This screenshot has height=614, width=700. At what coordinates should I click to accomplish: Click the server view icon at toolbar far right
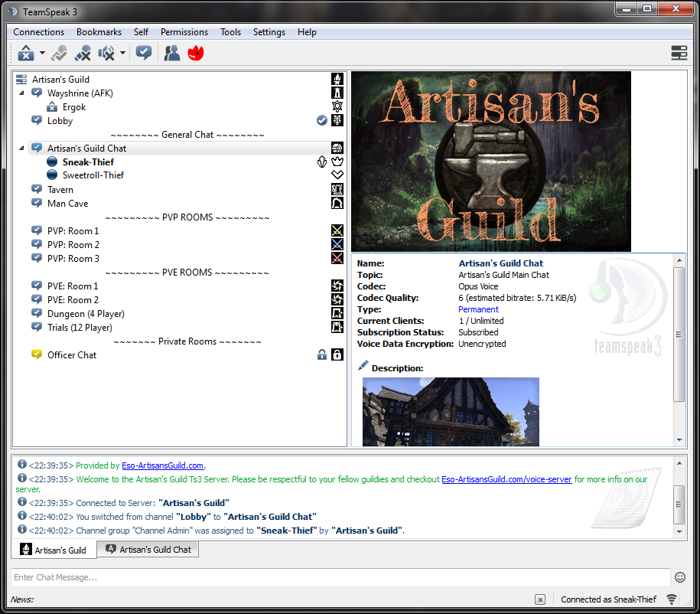(679, 53)
